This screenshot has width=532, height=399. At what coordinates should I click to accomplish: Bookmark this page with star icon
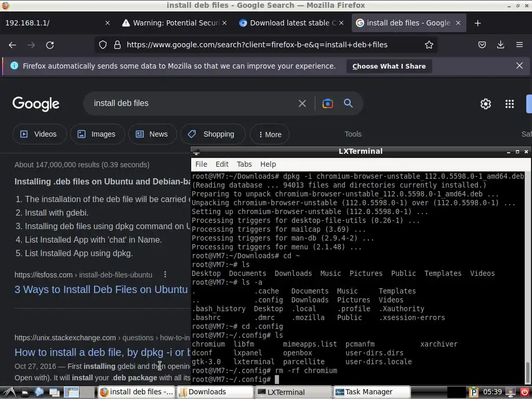pos(429,45)
